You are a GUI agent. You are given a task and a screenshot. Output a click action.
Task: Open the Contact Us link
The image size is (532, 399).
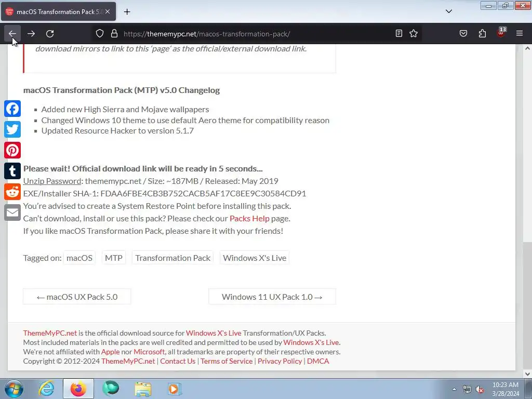tap(178, 361)
